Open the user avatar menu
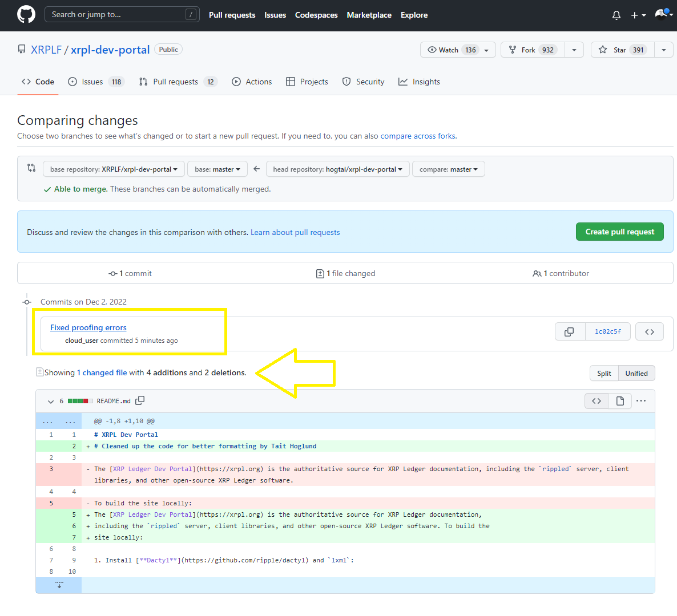The width and height of the screenshot is (677, 616). (x=663, y=15)
